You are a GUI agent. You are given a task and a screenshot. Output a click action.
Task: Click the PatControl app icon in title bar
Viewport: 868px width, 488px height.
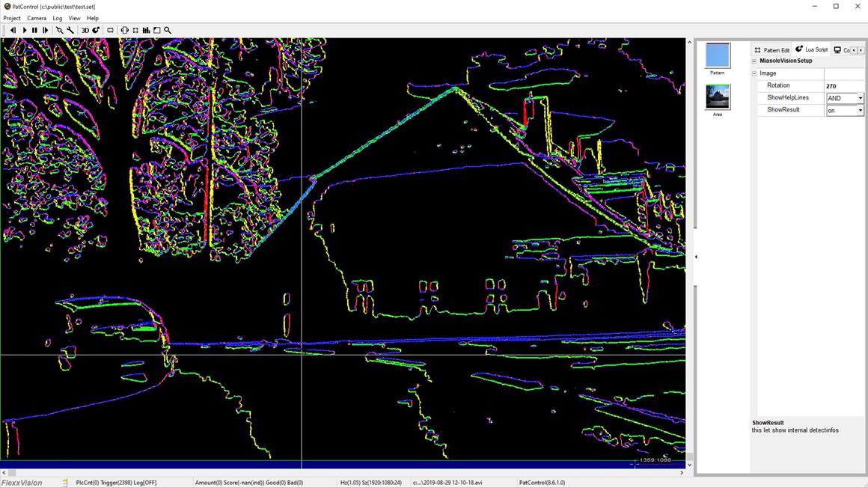(x=7, y=6)
